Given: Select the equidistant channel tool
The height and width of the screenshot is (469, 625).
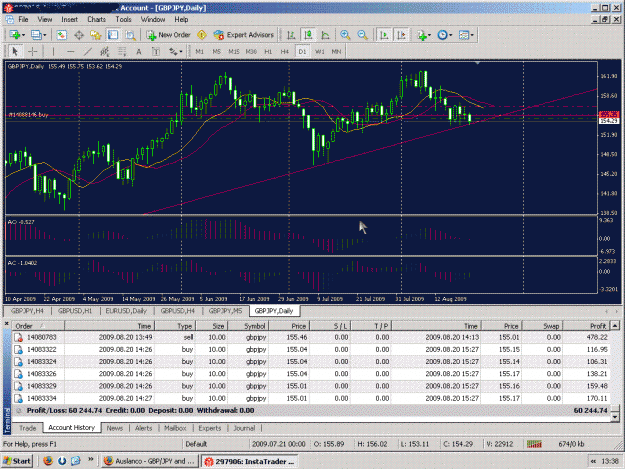Looking at the screenshot, I should click(105, 51).
